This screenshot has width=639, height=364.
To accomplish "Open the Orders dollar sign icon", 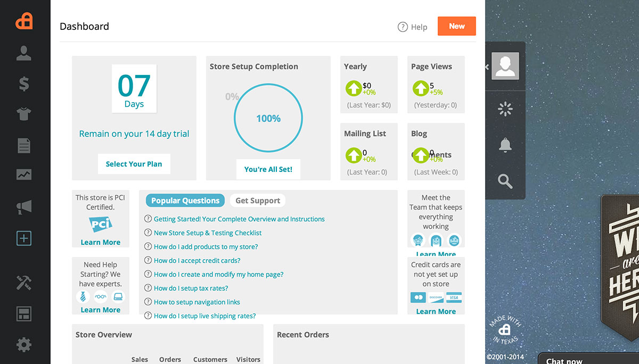I will tap(24, 84).
